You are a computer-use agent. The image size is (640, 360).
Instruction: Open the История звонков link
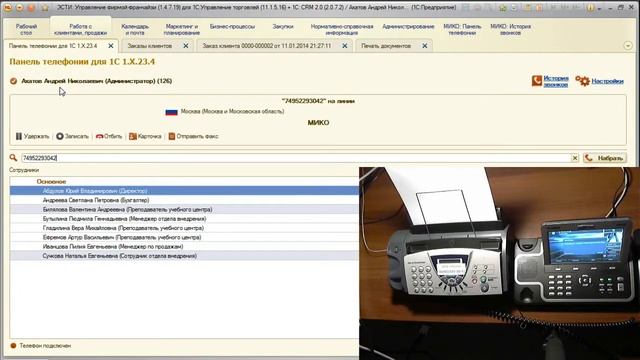[556, 81]
